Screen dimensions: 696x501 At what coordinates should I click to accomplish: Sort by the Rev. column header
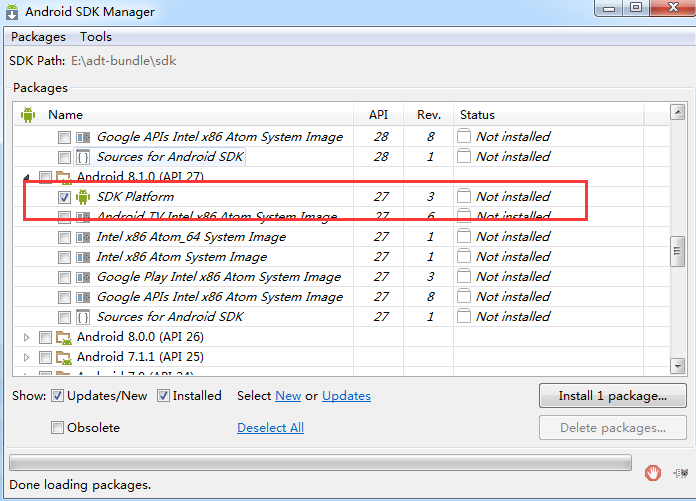click(429, 115)
